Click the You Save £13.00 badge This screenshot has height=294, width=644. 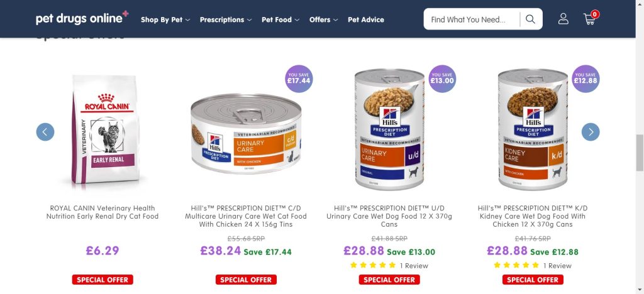(442, 79)
